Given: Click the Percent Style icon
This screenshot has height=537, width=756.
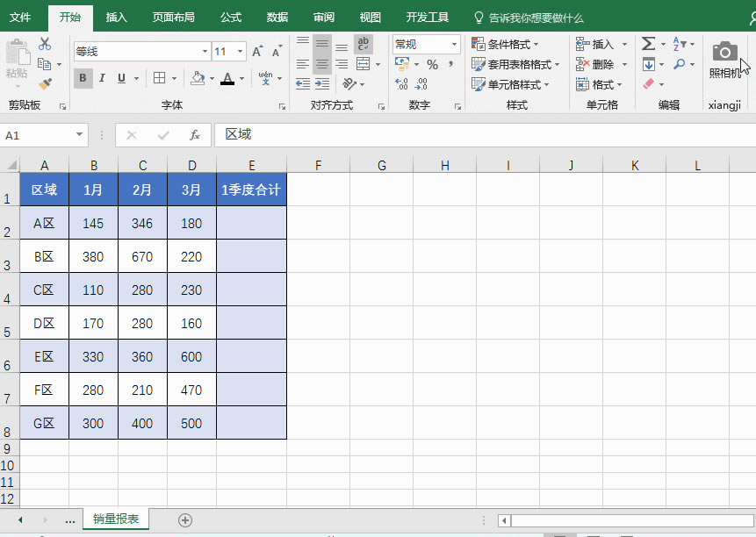Looking at the screenshot, I should [x=433, y=63].
